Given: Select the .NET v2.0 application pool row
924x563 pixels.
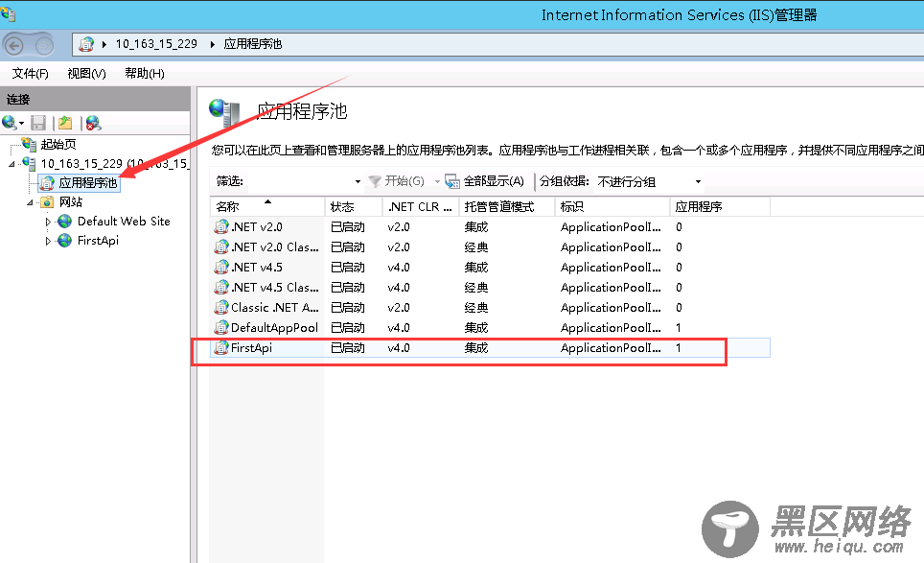Looking at the screenshot, I should (x=491, y=227).
